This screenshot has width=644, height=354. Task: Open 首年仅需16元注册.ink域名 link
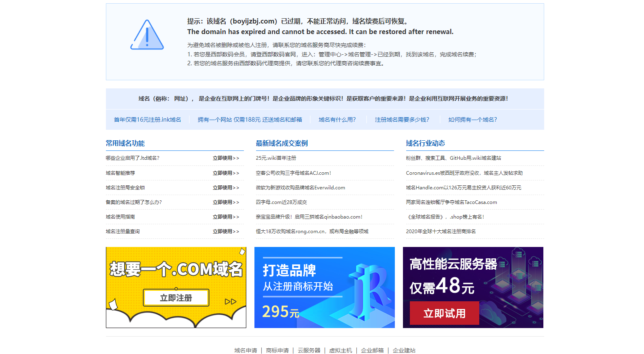[147, 120]
